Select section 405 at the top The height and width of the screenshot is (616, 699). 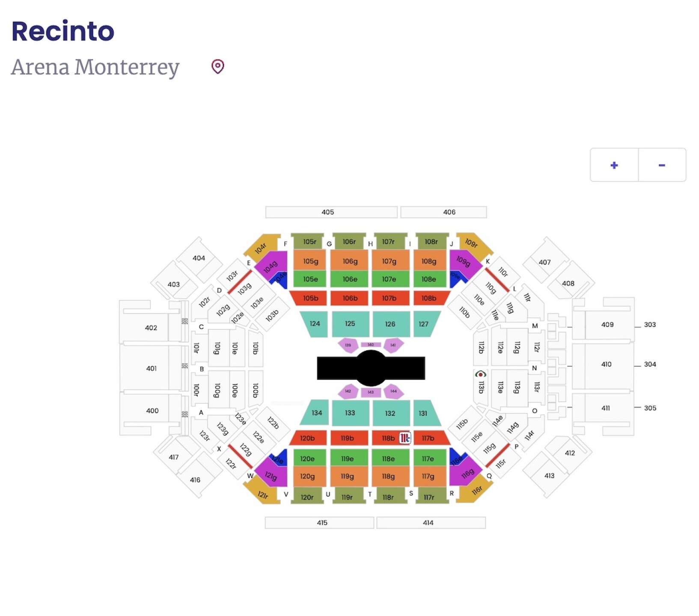[328, 211]
